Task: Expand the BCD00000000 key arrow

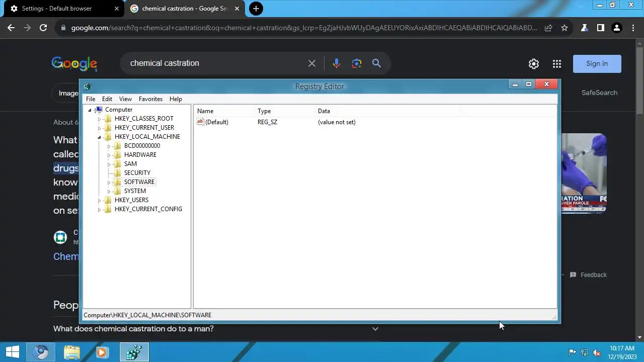Action: 109,146
